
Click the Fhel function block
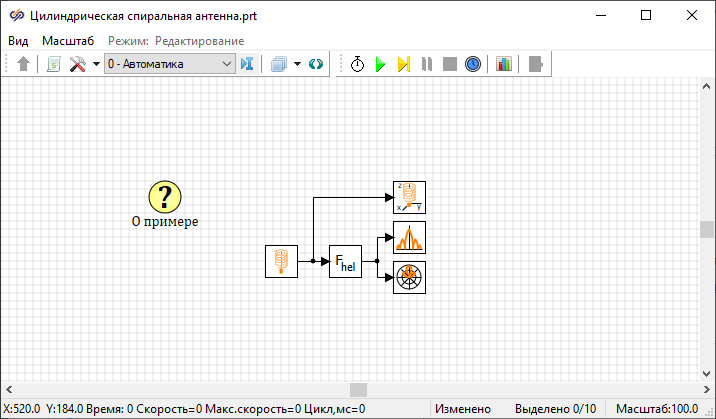[345, 261]
